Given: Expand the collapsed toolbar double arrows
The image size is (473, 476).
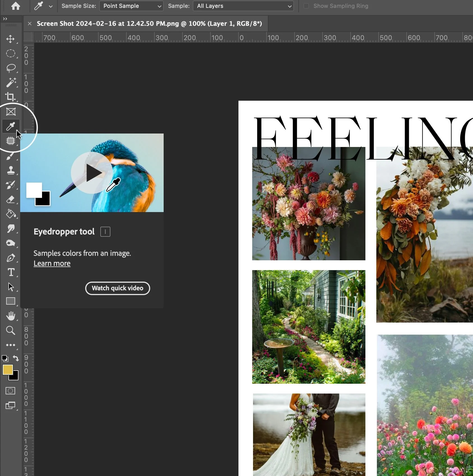Looking at the screenshot, I should pos(5,19).
